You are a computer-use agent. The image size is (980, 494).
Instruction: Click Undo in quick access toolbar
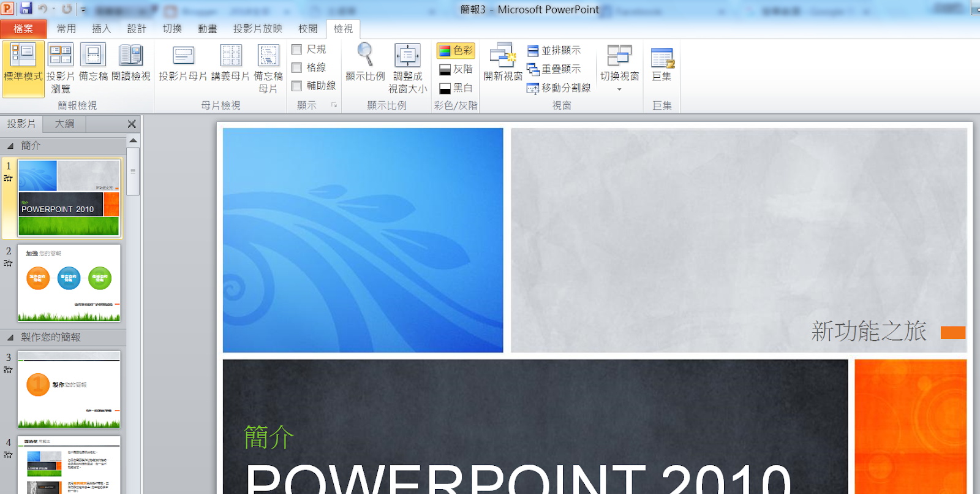click(43, 9)
